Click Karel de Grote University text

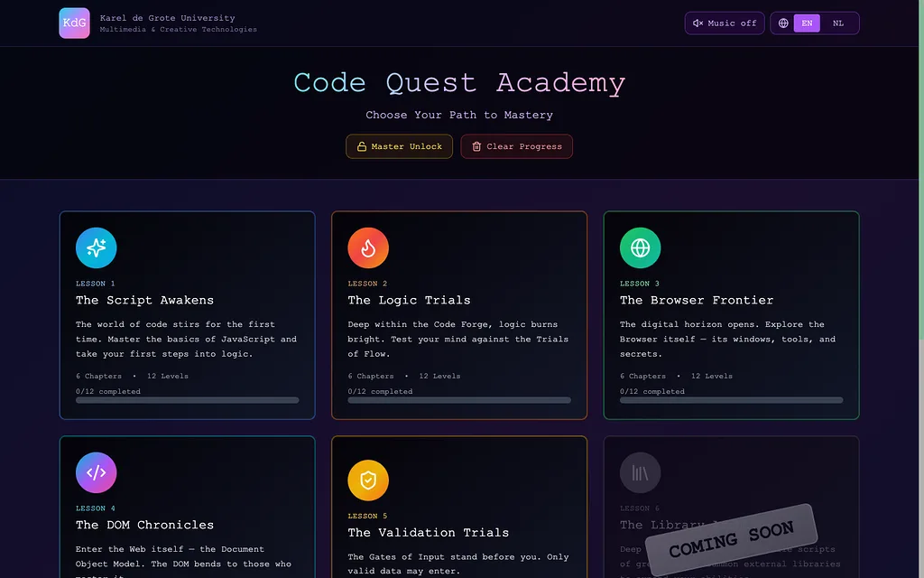pos(167,18)
